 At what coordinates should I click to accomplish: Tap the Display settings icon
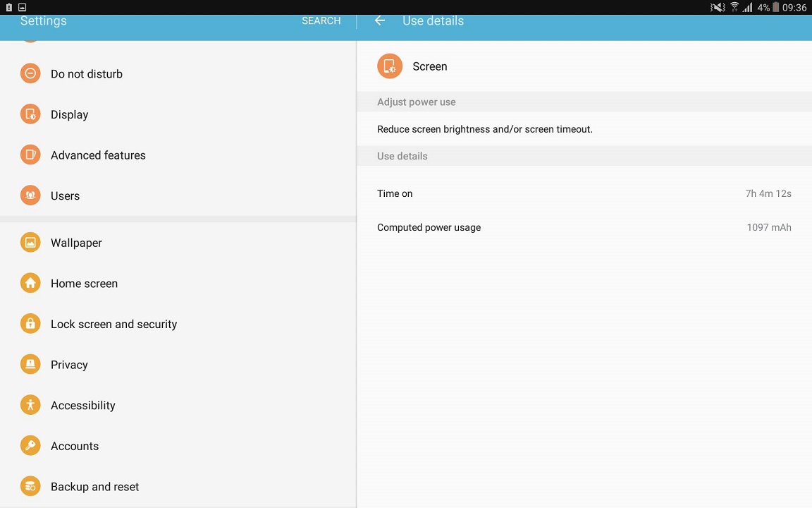(30, 114)
